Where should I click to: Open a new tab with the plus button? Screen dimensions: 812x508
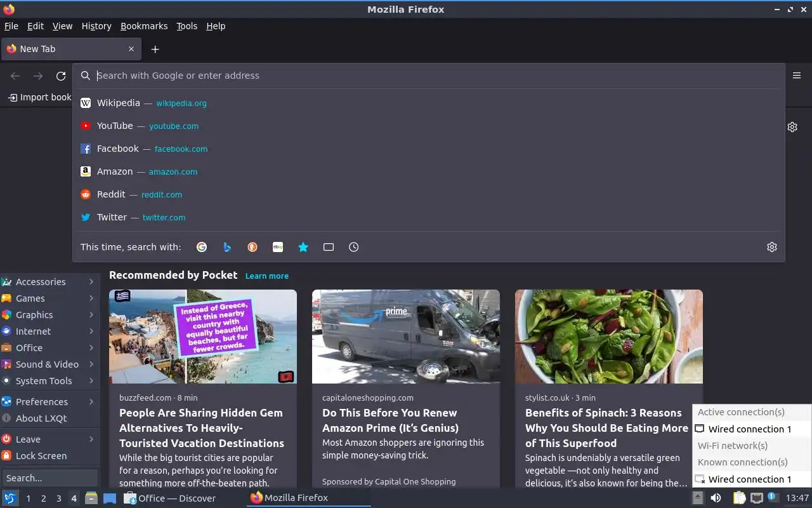click(x=155, y=49)
